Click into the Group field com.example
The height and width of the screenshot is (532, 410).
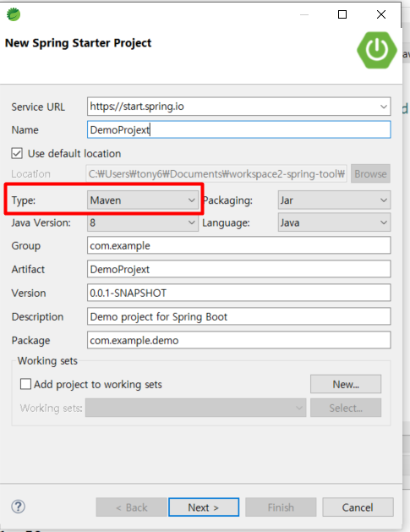[x=238, y=245]
